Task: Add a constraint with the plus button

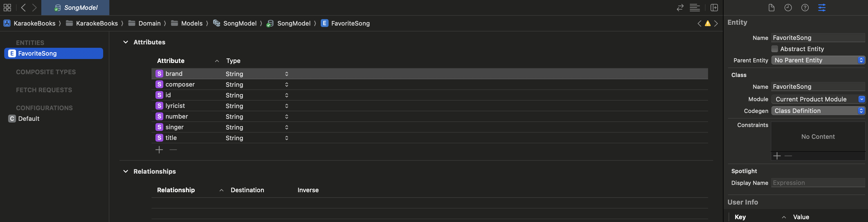Action: tap(777, 156)
